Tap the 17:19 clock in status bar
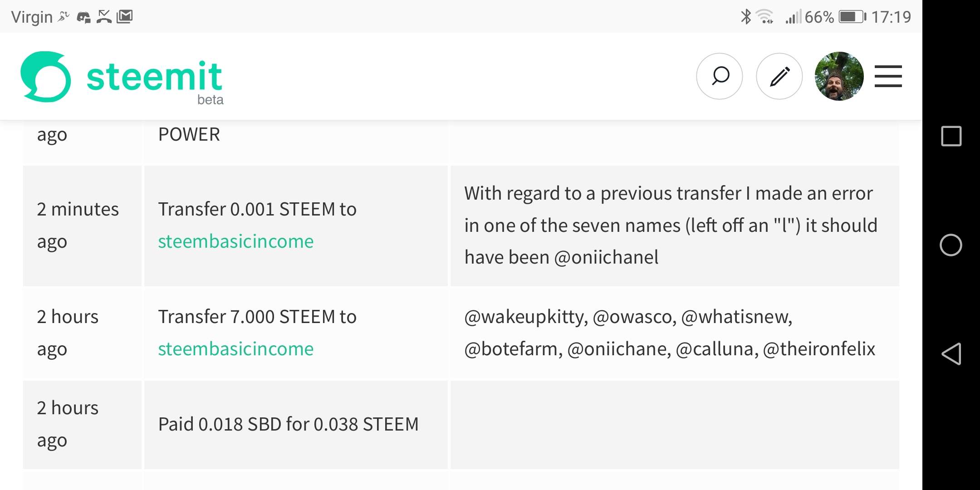The width and height of the screenshot is (980, 490). (x=891, y=17)
